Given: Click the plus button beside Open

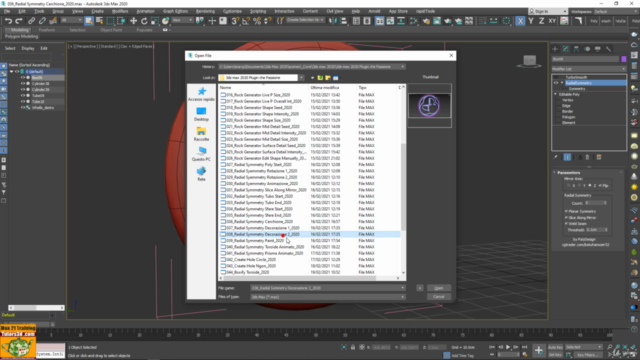Looking at the screenshot, I should pos(420,288).
